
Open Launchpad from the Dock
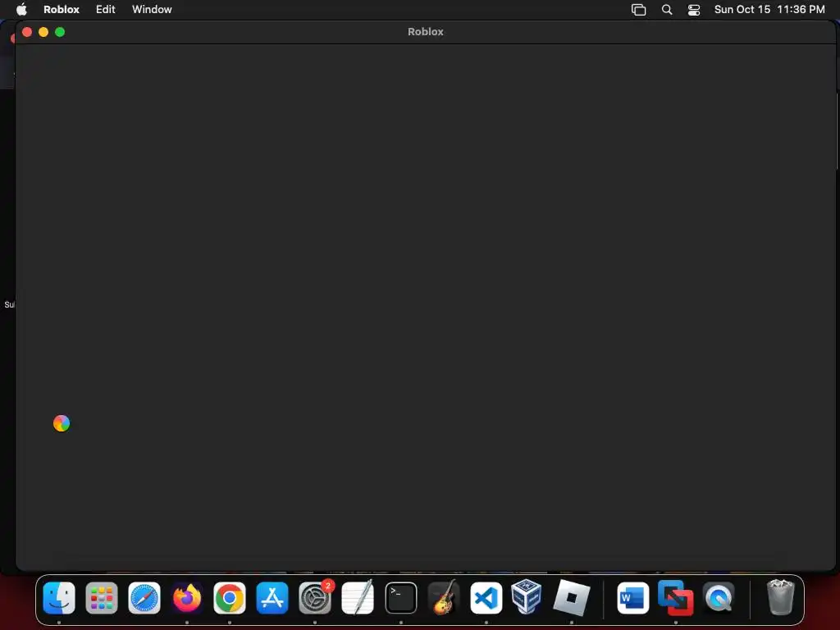[102, 598]
